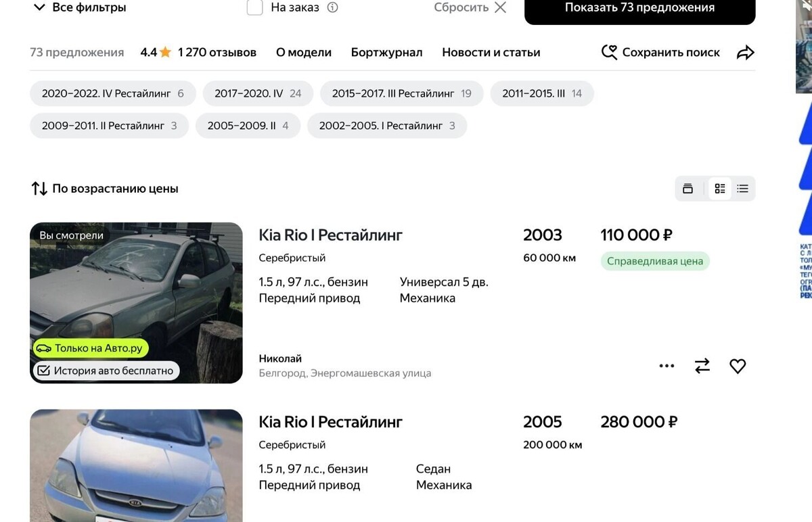Viewport: 812px width, 522px height.
Task: Click the advertisement banner at right edge
Action: (x=804, y=149)
